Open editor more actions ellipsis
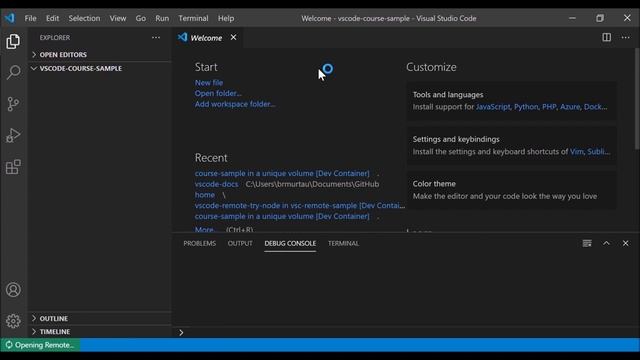This screenshot has width=640, height=360. (x=625, y=38)
